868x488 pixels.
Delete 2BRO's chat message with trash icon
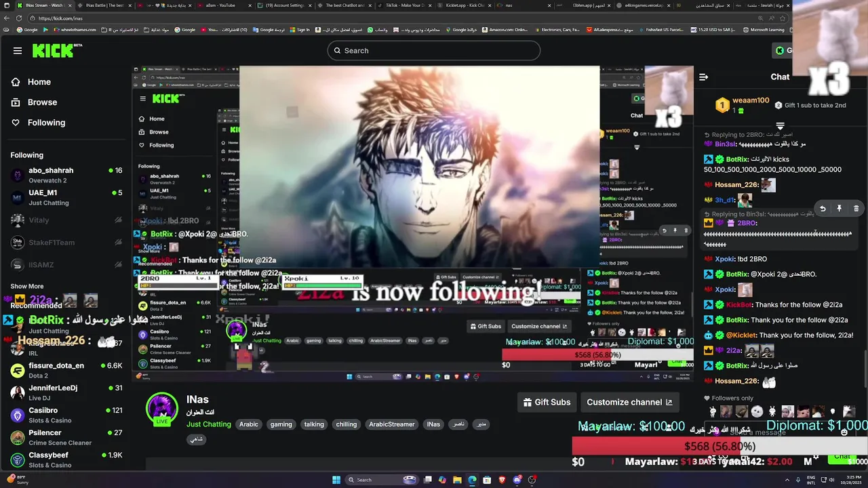click(x=856, y=209)
